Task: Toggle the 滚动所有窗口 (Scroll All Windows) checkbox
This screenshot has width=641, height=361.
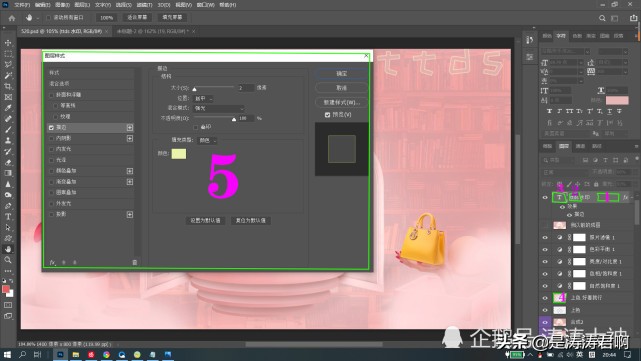Action: pyautogui.click(x=49, y=18)
